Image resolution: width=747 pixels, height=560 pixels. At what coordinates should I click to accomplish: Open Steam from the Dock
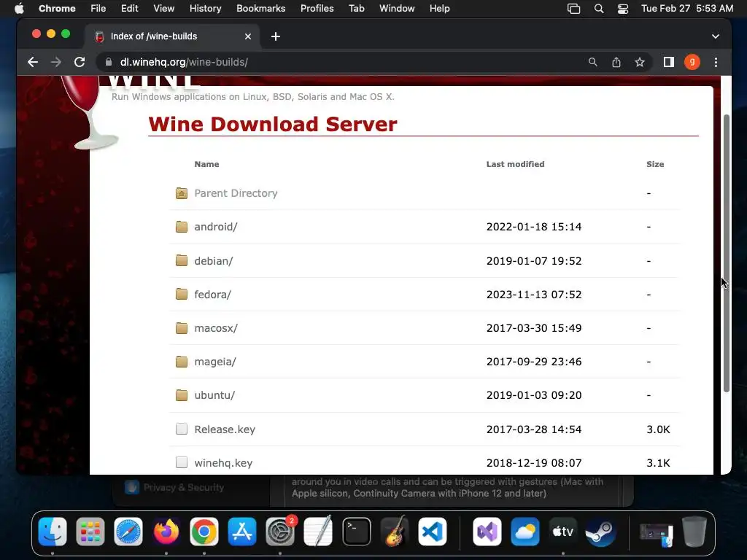[600, 532]
